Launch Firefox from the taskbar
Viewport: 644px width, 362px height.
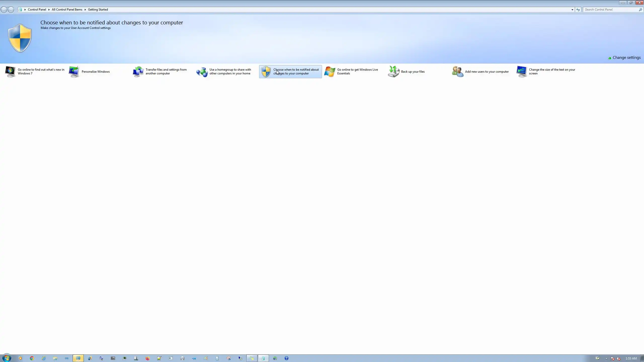coord(148,358)
